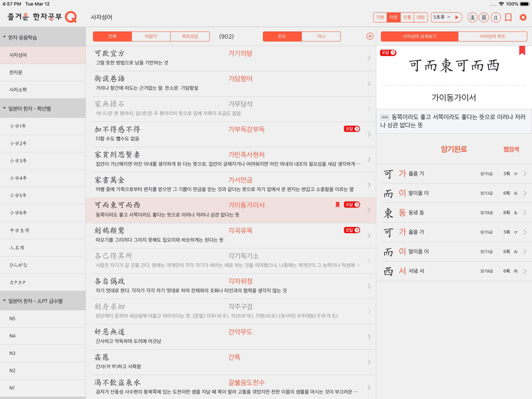
Task: Collapse the 일본어 한자 - 학년별 section
Action: 43,109
